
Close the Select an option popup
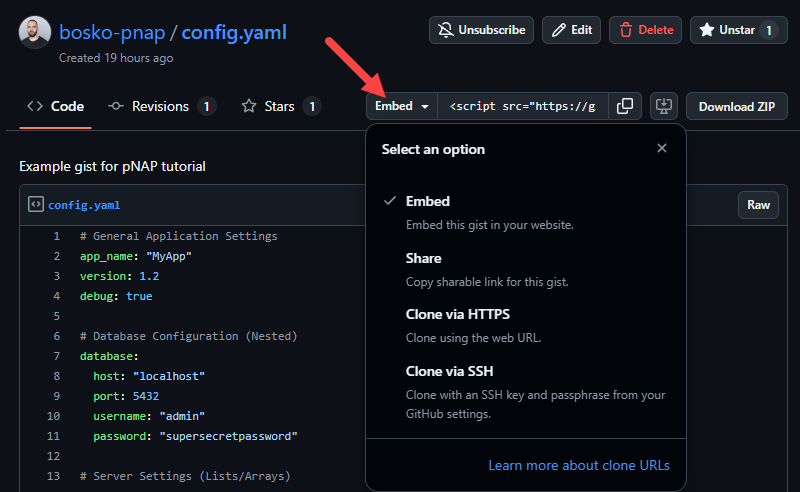[x=662, y=148]
